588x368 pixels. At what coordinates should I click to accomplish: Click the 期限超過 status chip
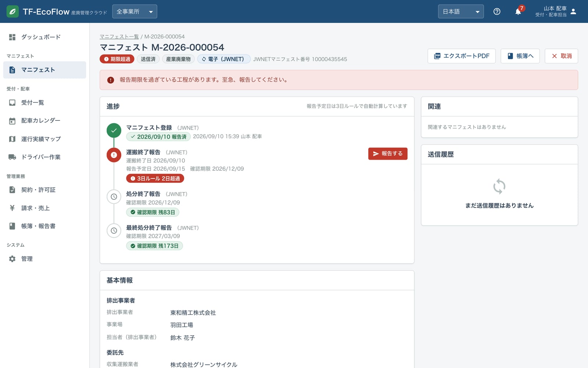coord(117,59)
